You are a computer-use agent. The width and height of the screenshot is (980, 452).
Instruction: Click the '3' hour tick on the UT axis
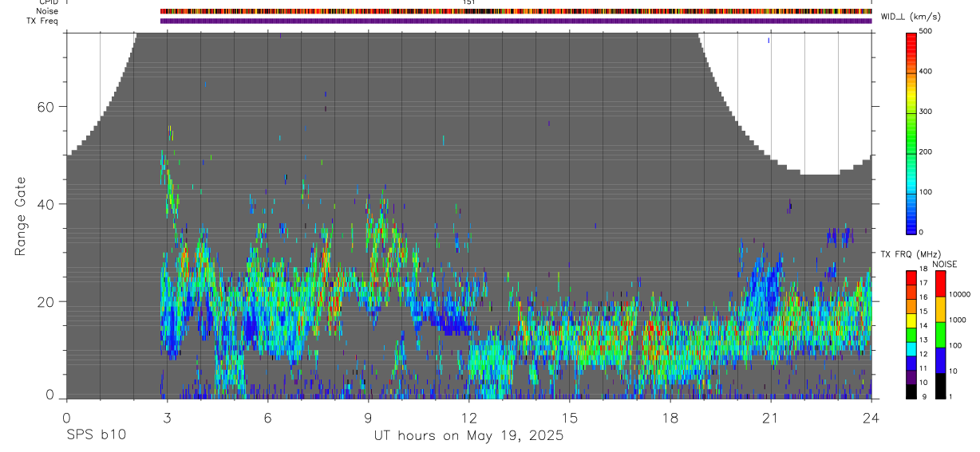167,417
